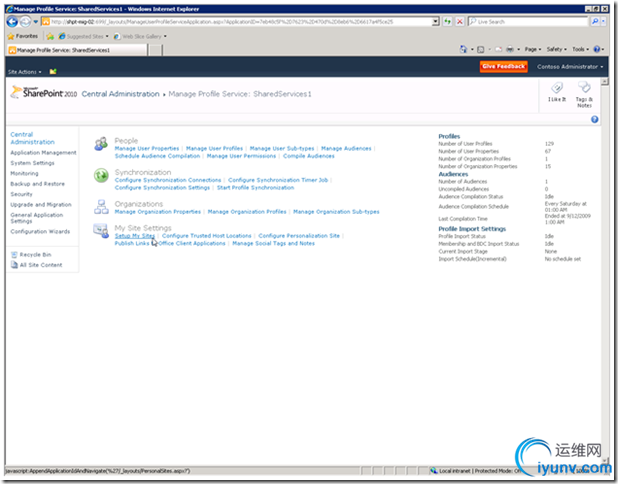This screenshot has width=618, height=484.
Task: Open Security in left navigation
Action: (x=21, y=194)
